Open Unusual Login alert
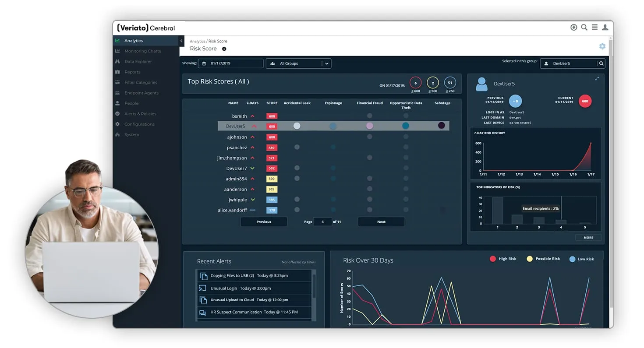The height and width of the screenshot is (348, 644). [254, 288]
